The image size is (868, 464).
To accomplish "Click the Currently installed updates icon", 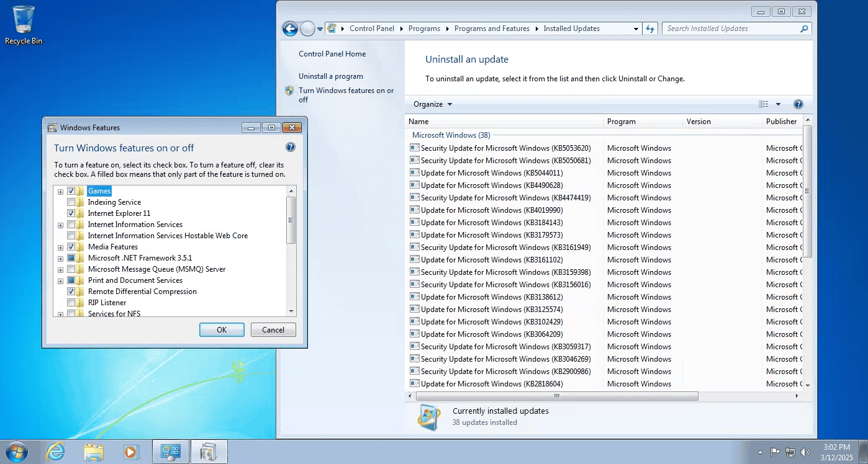I will click(429, 417).
